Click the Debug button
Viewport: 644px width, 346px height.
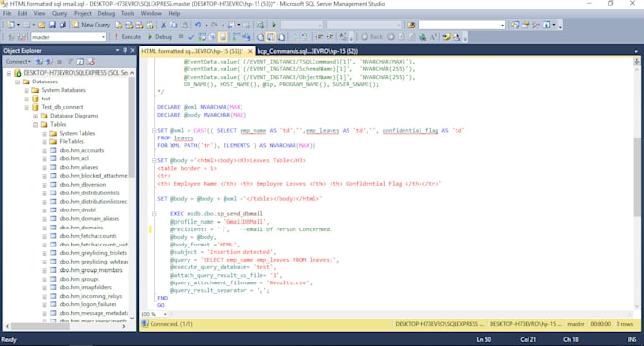(x=160, y=37)
